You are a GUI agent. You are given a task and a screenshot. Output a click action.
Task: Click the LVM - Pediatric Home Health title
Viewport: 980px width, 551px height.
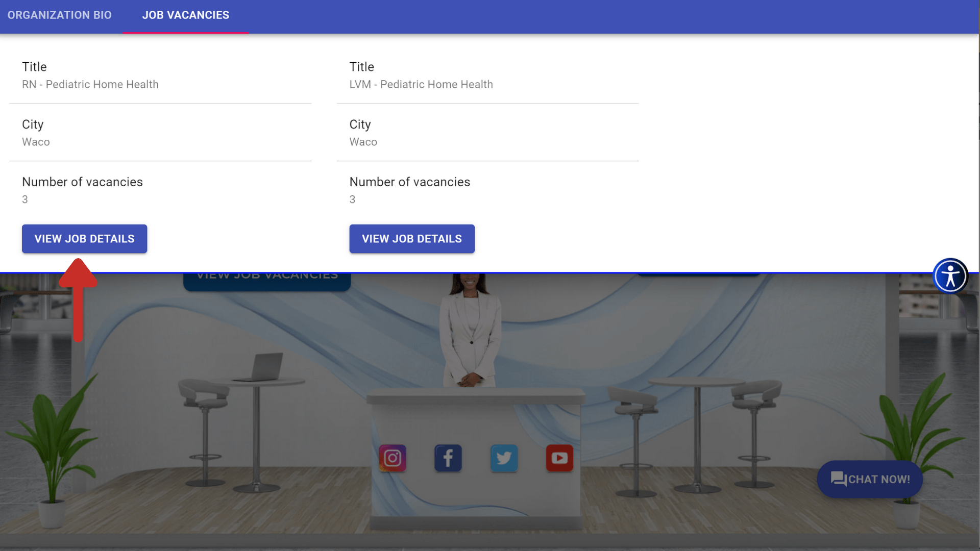[x=421, y=84]
